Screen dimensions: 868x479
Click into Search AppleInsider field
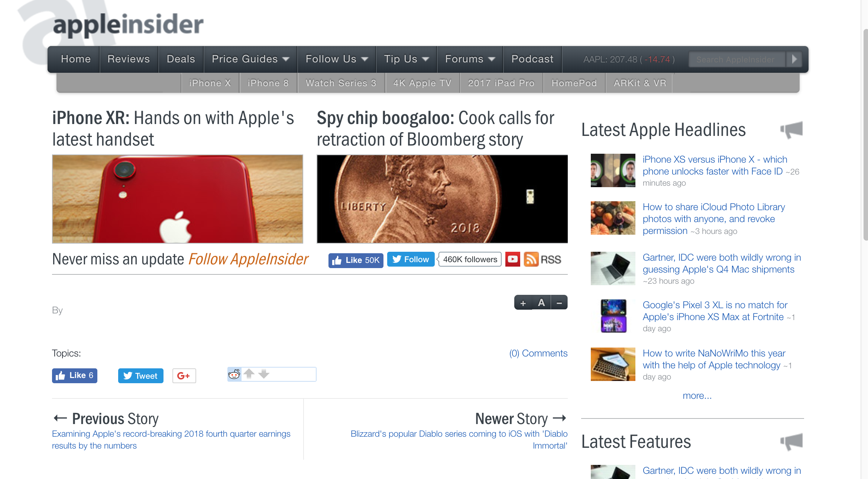tap(737, 59)
